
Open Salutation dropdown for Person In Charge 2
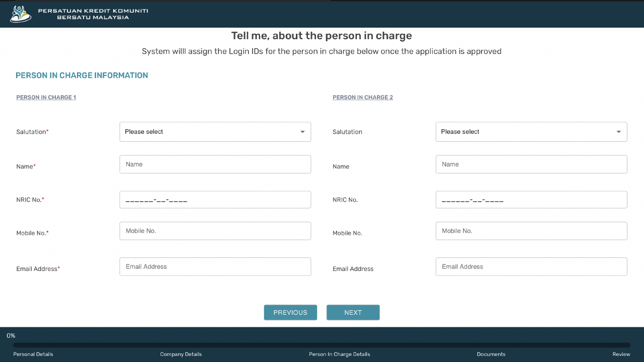click(531, 132)
